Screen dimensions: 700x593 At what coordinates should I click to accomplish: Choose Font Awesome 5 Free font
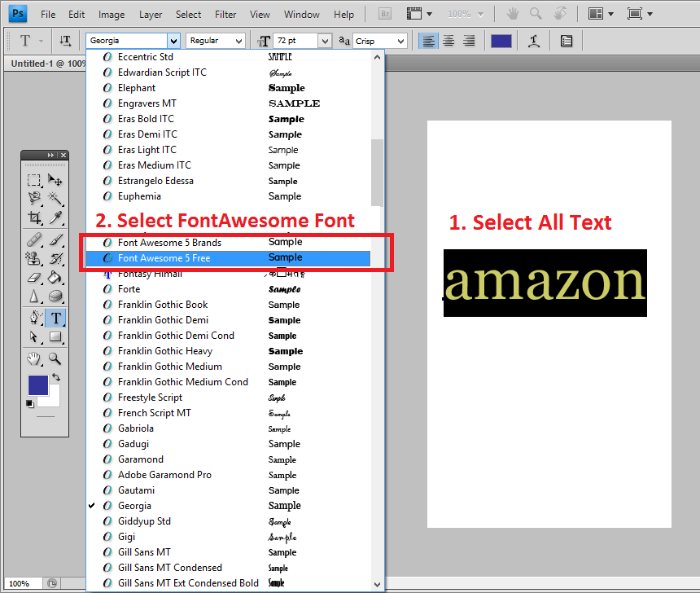[x=228, y=258]
